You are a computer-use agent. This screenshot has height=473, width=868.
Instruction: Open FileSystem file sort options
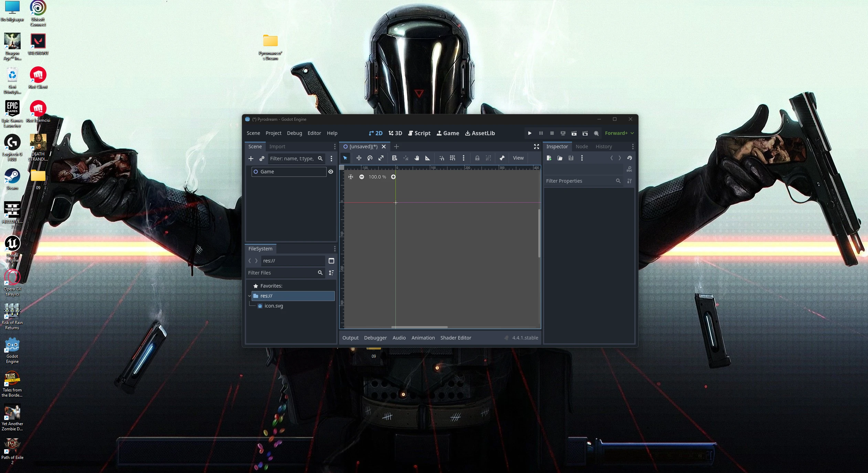pyautogui.click(x=331, y=273)
